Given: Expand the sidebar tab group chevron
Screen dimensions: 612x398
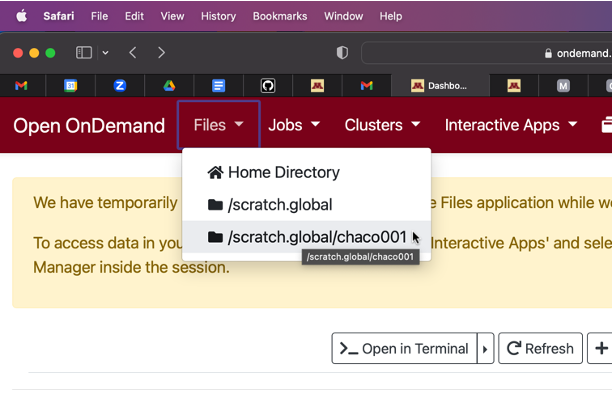Looking at the screenshot, I should tap(105, 53).
